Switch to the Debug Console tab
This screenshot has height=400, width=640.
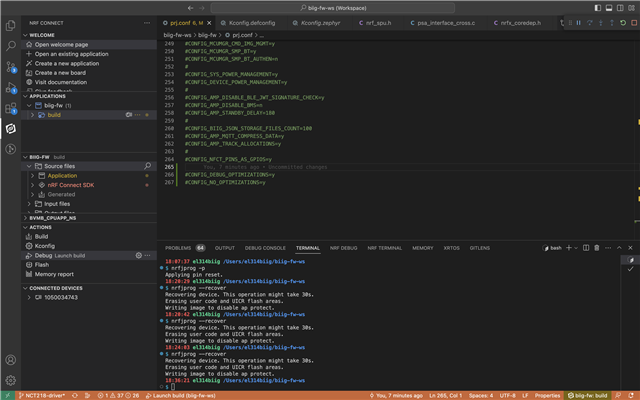tap(265, 248)
